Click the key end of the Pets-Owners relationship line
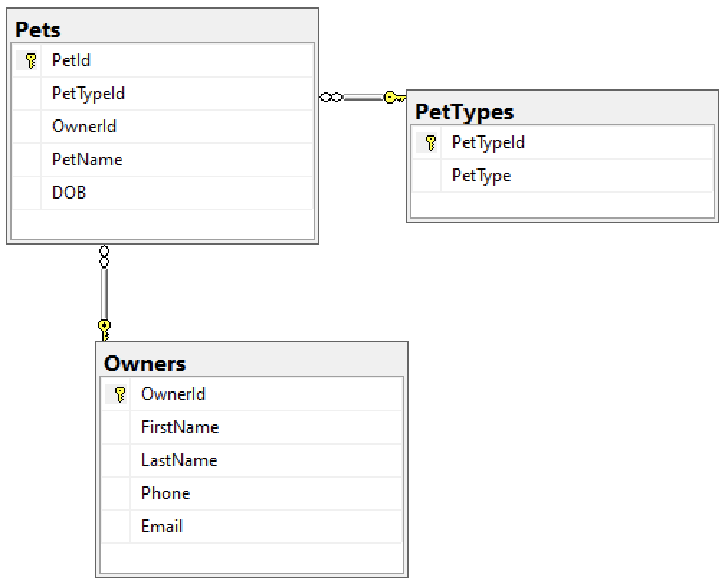 (x=105, y=325)
